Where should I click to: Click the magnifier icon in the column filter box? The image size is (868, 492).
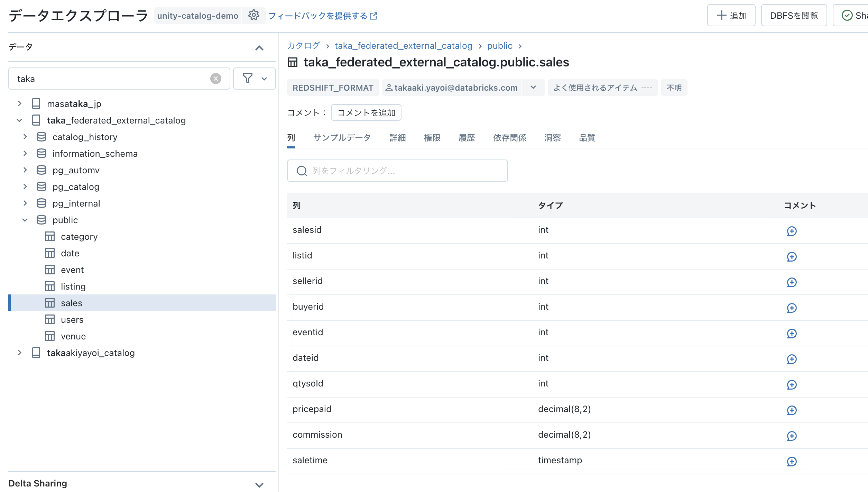click(301, 171)
